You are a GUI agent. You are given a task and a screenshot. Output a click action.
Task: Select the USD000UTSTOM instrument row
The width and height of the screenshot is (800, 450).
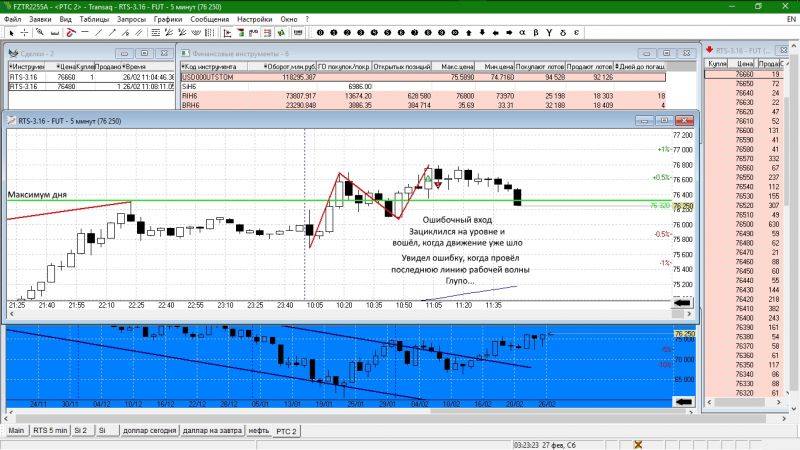423,77
